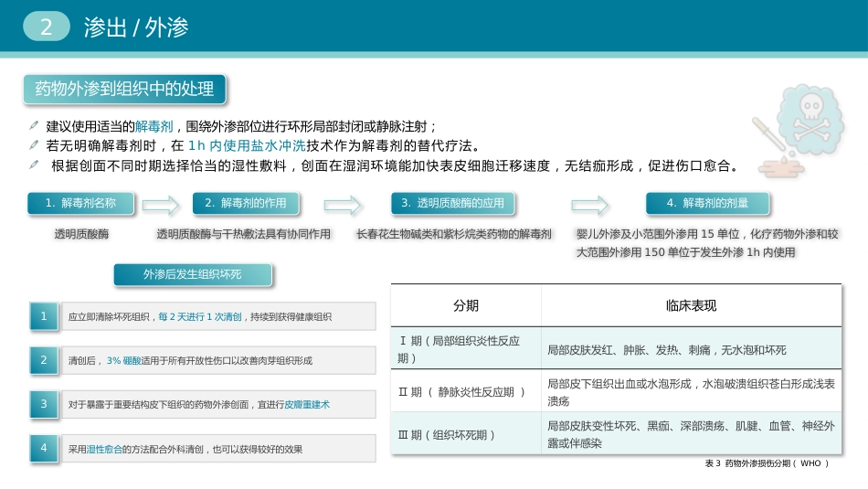868x489 pixels.
Task: Click highlighted text 3% 硼酸
Action: pyautogui.click(x=124, y=361)
